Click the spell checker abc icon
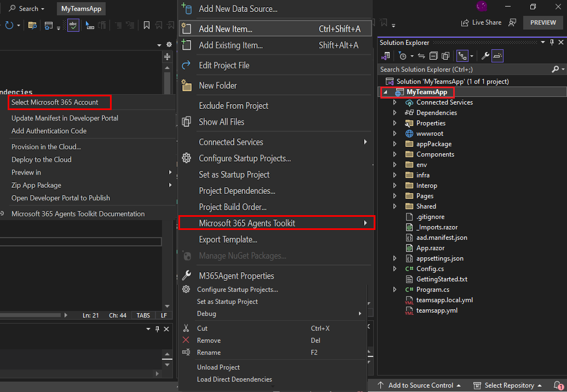The width and height of the screenshot is (567, 392). click(x=73, y=25)
